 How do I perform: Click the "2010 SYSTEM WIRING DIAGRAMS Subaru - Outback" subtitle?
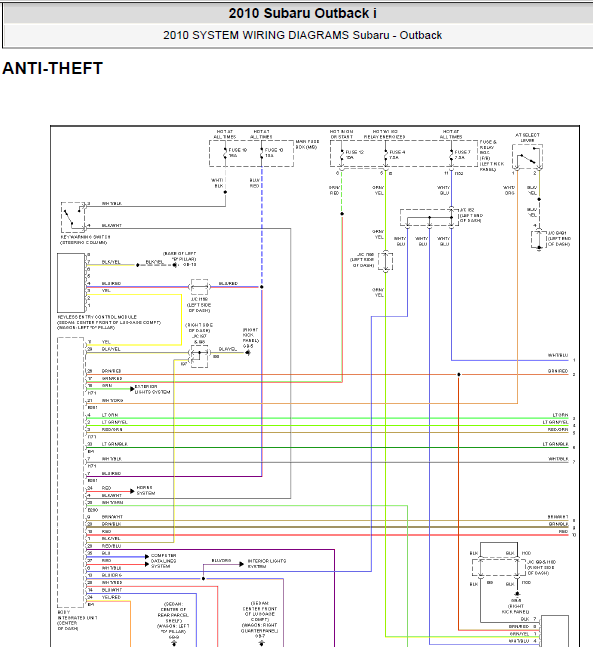pos(302,35)
